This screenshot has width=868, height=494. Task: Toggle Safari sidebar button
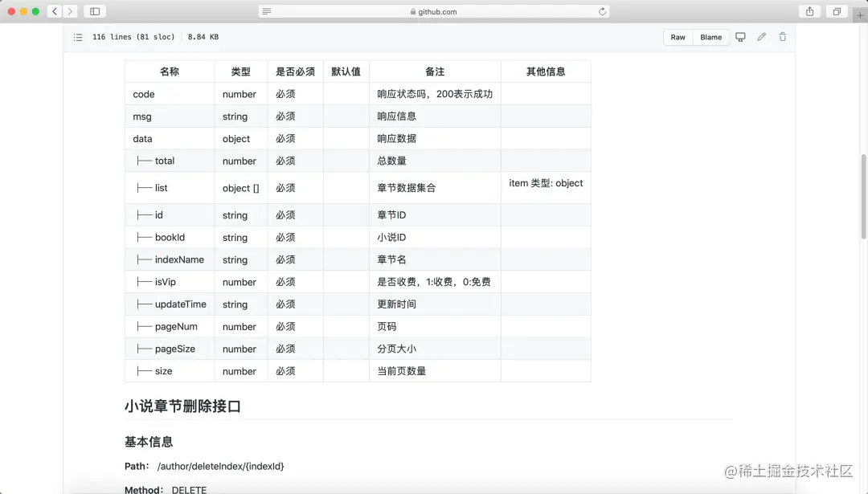coord(95,11)
